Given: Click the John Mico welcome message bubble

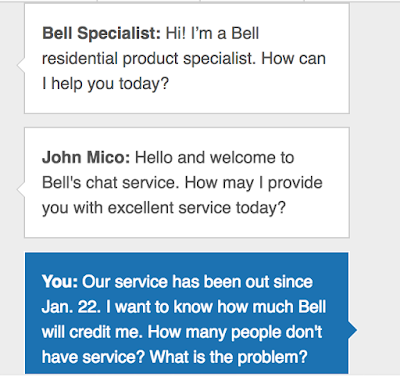Looking at the screenshot, I should point(187,182).
